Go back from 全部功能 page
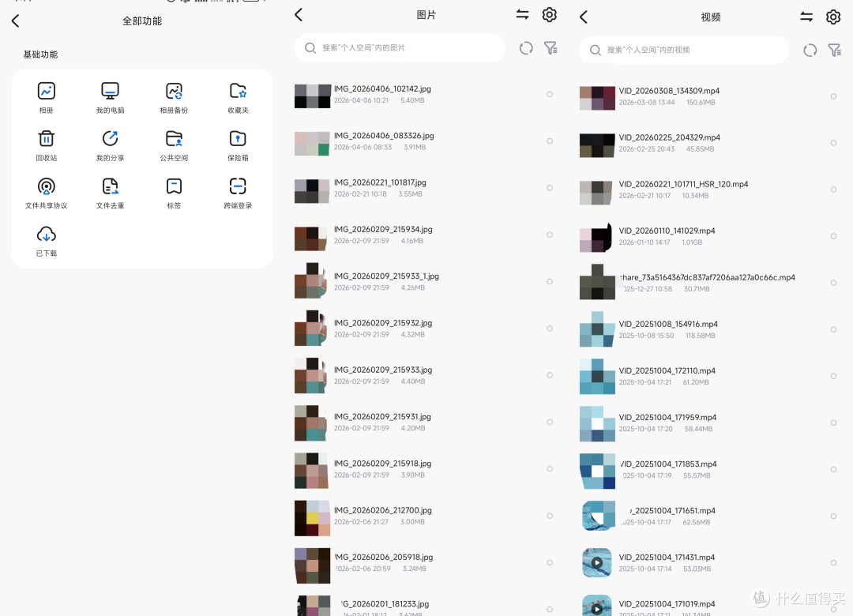Screen dimensions: 853x616 click(15, 21)
